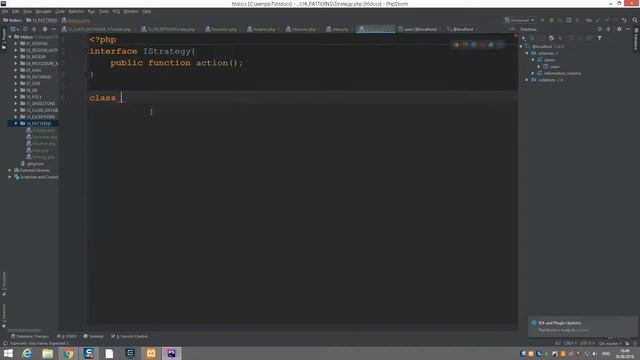The image size is (640, 360).
Task: Expand the 13_EXCEPTIONS folder arrow
Action: 16,117
